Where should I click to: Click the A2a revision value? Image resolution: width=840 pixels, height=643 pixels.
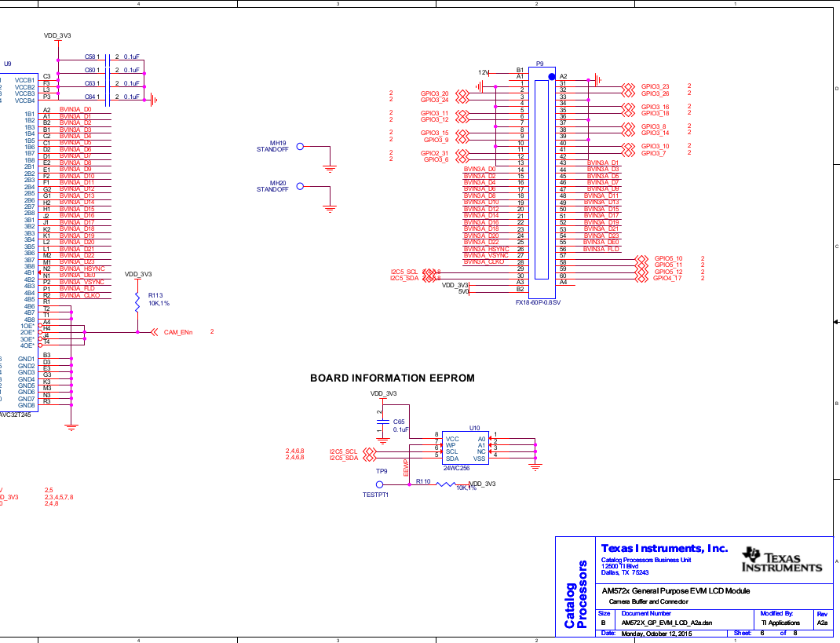point(822,623)
